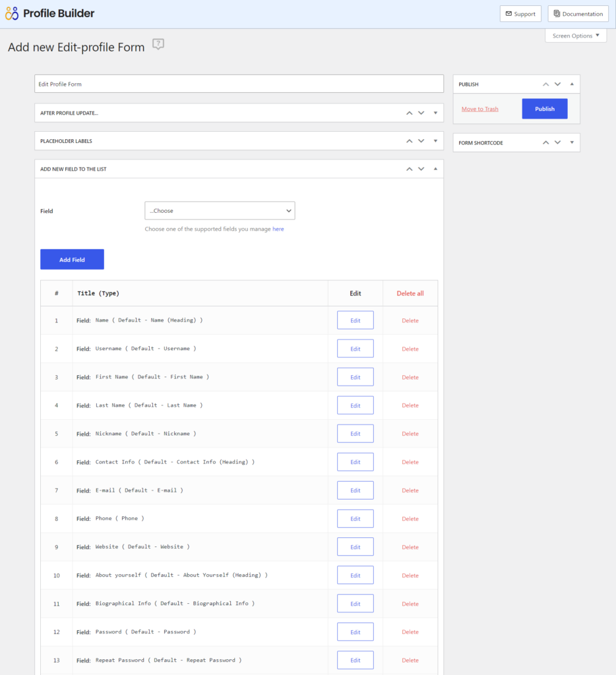
Task: Collapse the PLACEHOLDER LABELS section
Action: pyautogui.click(x=435, y=140)
